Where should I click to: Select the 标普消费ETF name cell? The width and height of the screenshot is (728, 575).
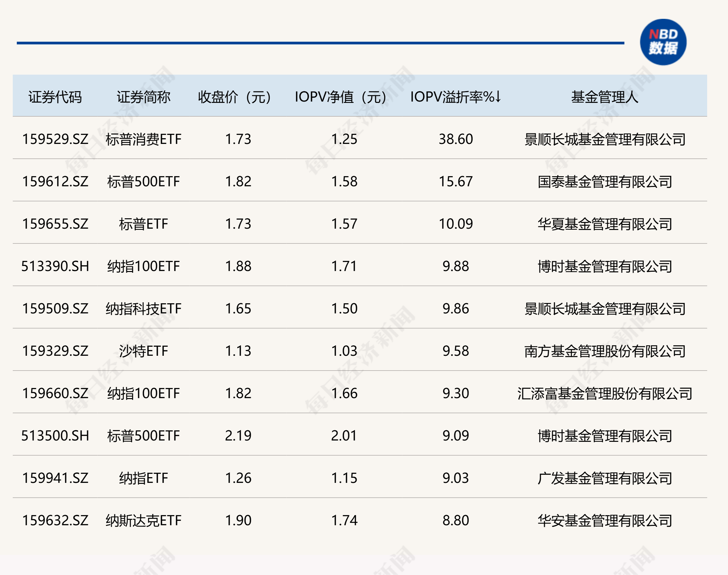pyautogui.click(x=144, y=139)
